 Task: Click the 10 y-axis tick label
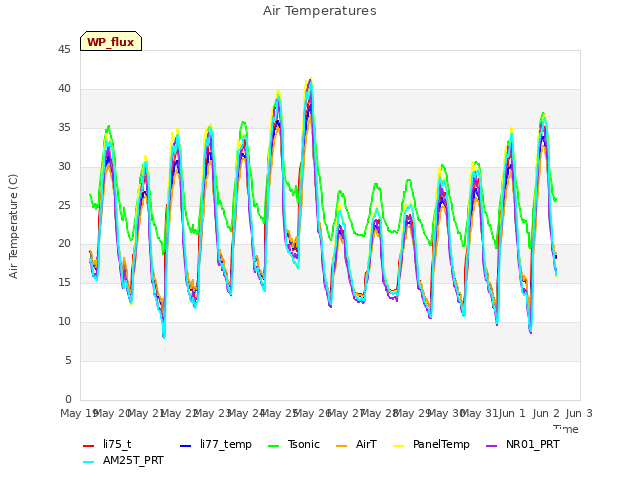tap(64, 322)
